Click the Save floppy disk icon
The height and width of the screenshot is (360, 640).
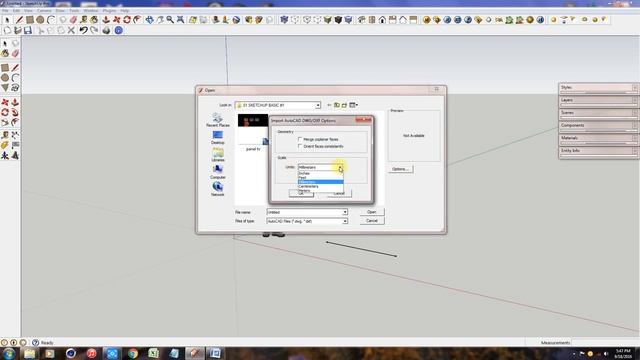pyautogui.click(x=28, y=31)
